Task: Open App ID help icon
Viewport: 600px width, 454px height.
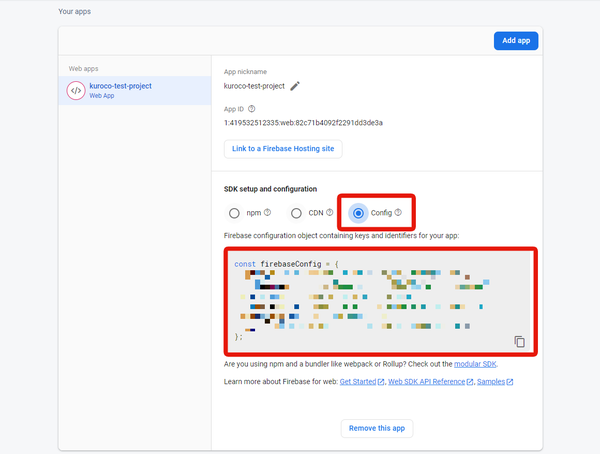Action: click(251, 109)
